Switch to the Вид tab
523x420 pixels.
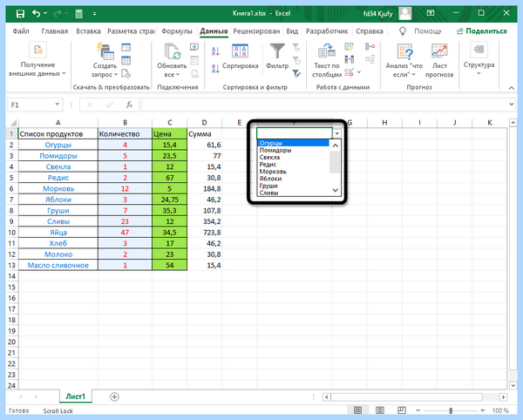click(x=292, y=31)
